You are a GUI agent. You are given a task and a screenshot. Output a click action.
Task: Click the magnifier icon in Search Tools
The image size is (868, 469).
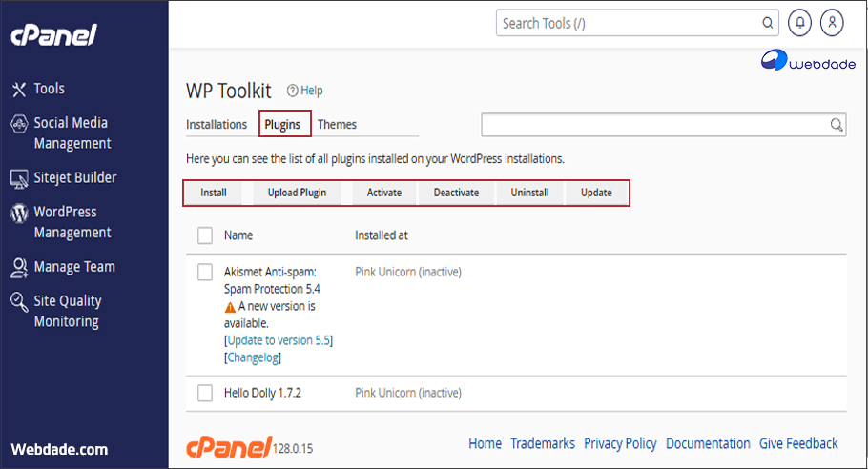pyautogui.click(x=768, y=23)
